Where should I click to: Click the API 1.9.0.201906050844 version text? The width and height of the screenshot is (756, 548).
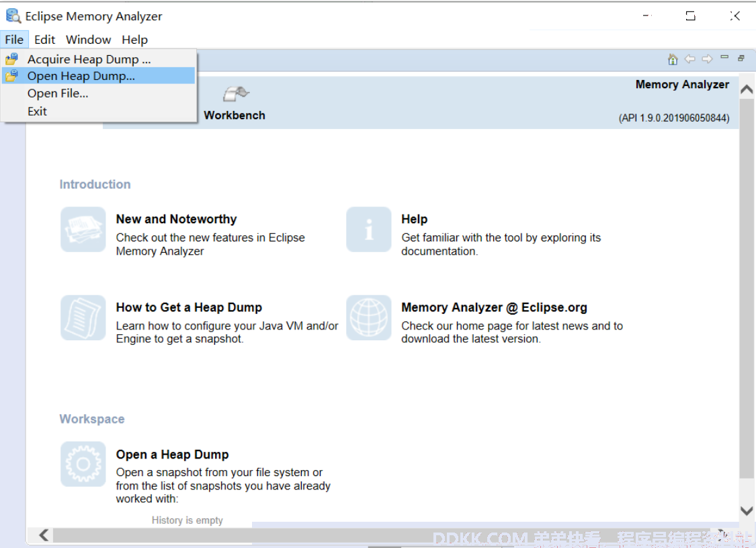674,118
